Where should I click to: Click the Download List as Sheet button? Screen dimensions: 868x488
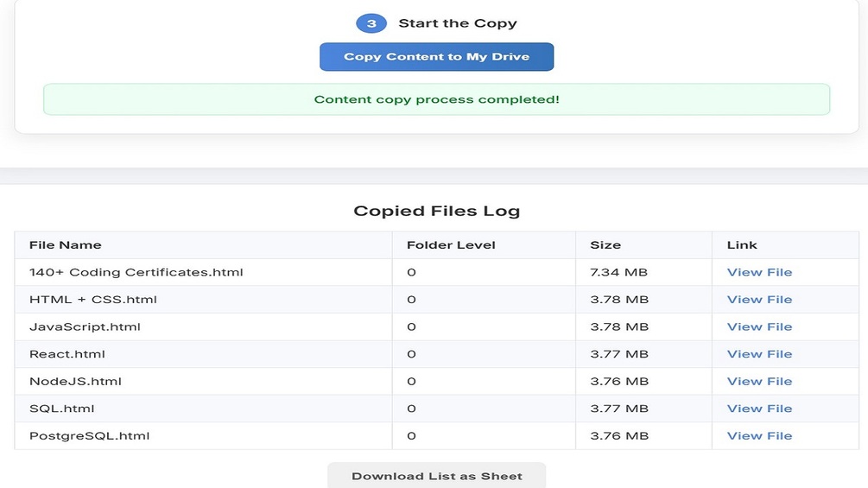(436, 476)
